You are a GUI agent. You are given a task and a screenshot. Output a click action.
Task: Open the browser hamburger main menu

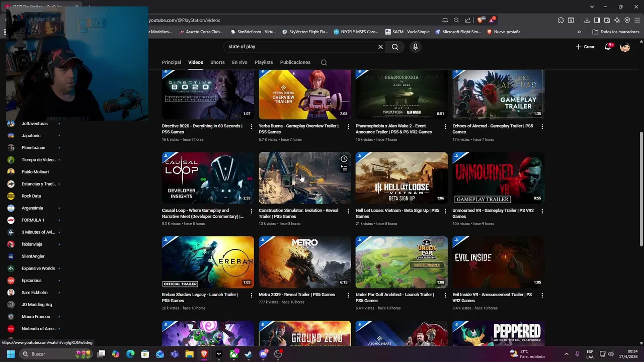point(637,20)
